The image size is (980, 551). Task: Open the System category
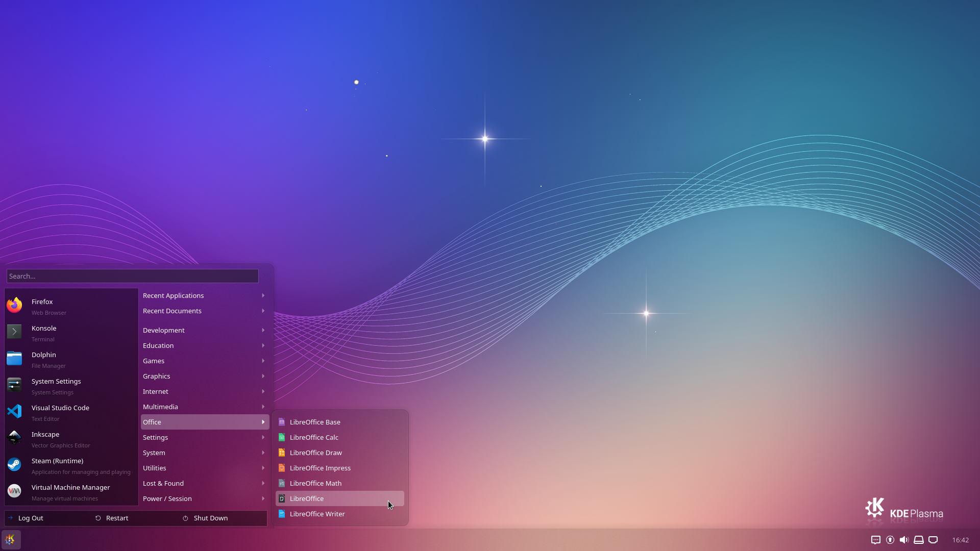205,453
